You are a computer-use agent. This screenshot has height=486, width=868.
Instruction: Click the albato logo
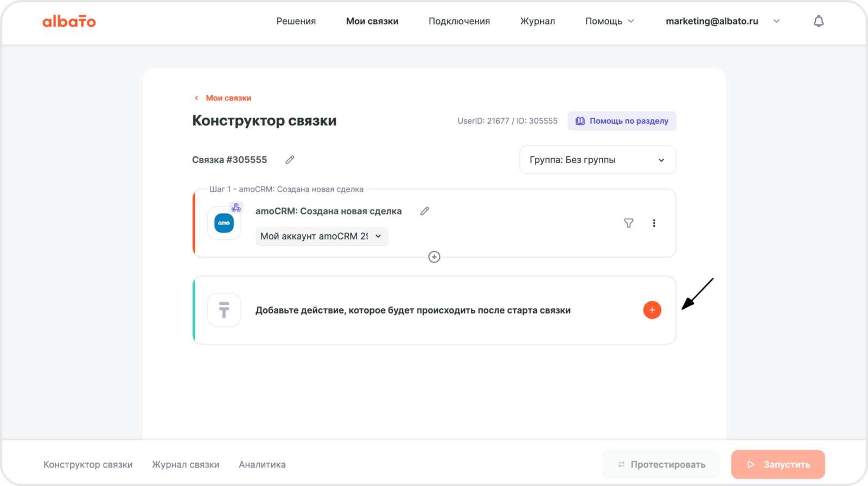69,21
